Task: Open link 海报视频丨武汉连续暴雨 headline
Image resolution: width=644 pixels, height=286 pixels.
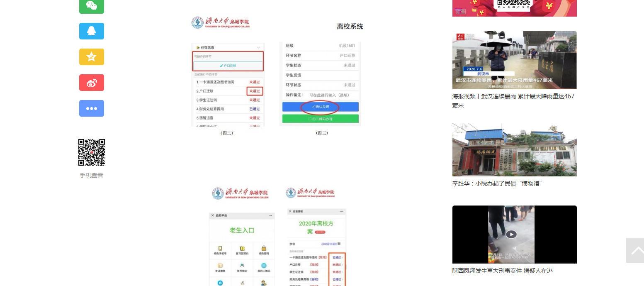Action: pyautogui.click(x=513, y=101)
